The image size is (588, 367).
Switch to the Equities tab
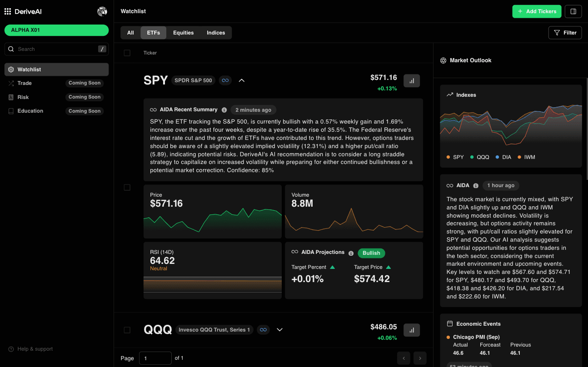184,33
